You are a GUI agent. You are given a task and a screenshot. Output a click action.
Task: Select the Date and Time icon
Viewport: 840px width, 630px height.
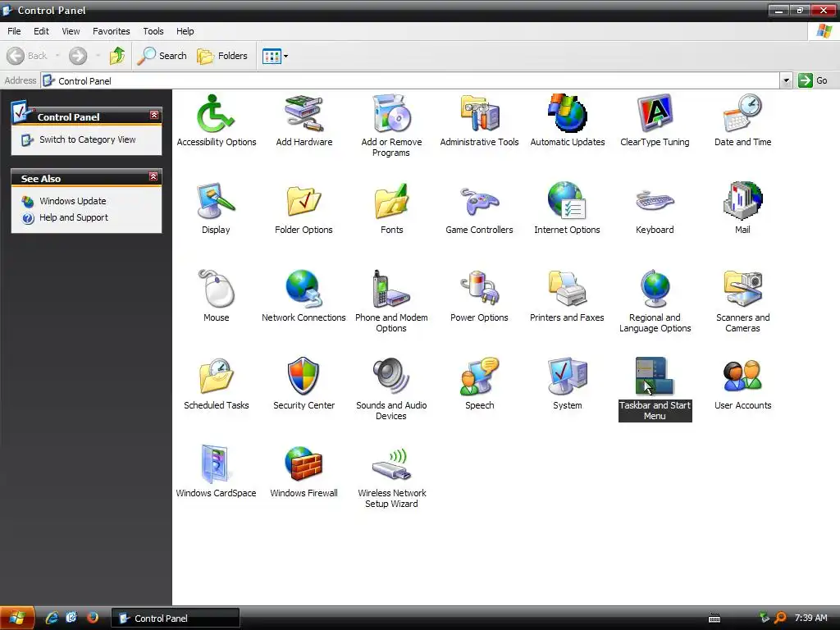(x=742, y=113)
